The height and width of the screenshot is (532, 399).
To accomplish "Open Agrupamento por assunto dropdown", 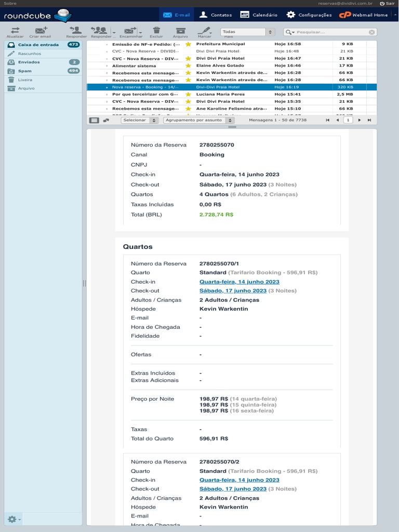I will point(198,120).
